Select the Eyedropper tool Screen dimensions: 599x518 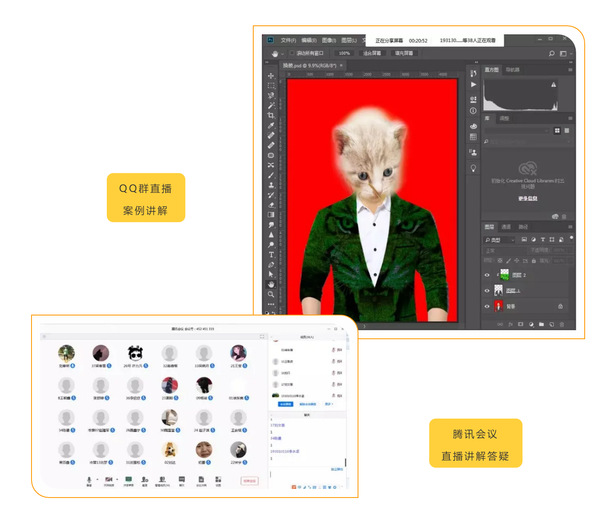point(271,125)
